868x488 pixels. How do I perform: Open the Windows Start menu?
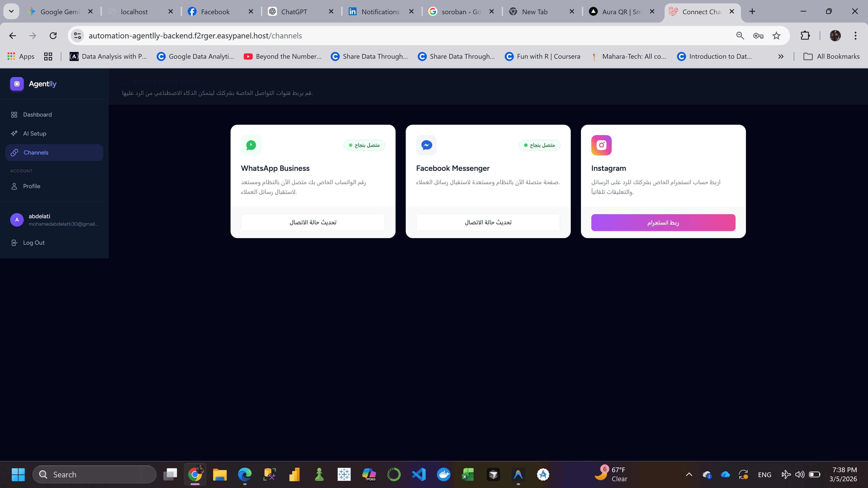pyautogui.click(x=18, y=475)
